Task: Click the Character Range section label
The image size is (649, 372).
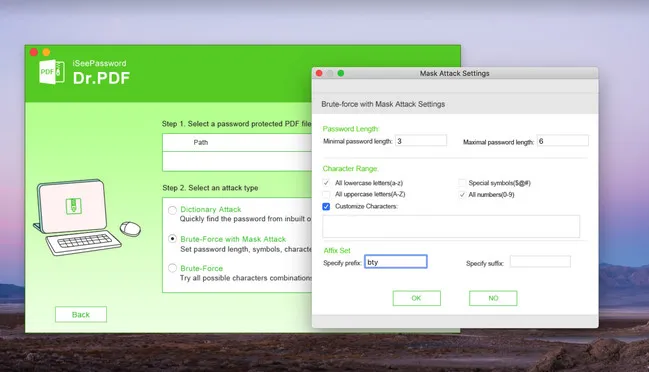Action: click(x=350, y=168)
